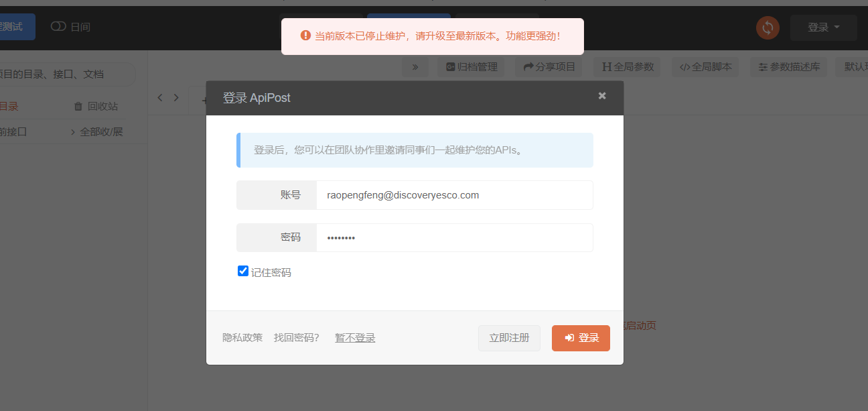Click the orange 登录 login button
Viewport: 868px width, 411px height.
click(x=581, y=338)
